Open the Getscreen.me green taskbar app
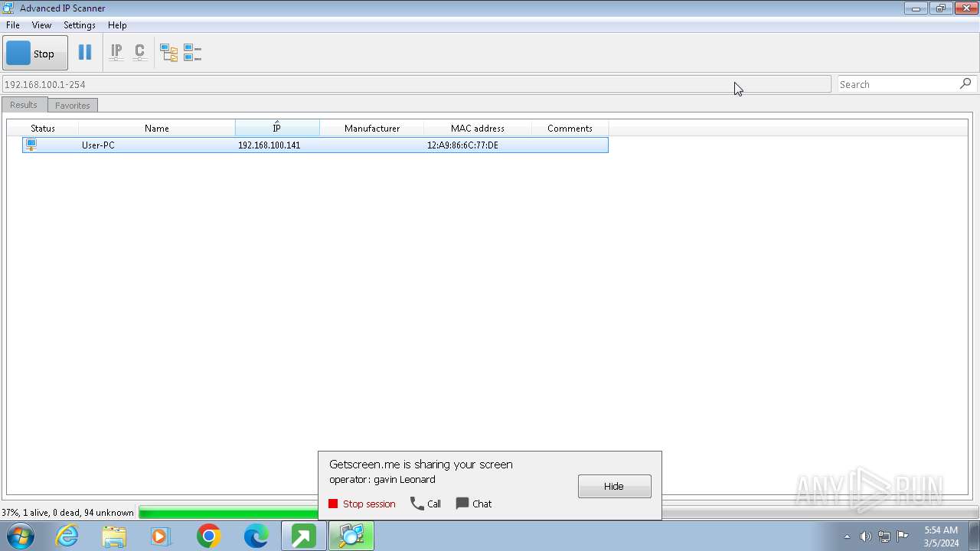 (303, 536)
